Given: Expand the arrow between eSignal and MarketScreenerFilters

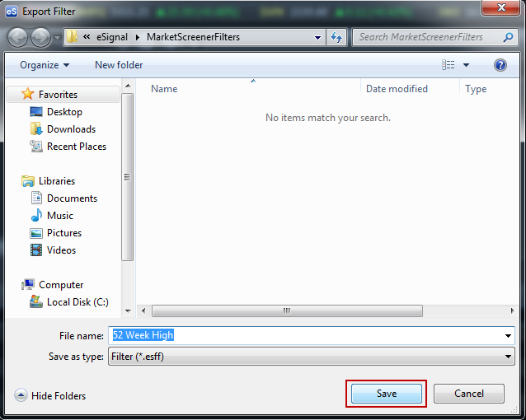Looking at the screenshot, I should tap(137, 37).
